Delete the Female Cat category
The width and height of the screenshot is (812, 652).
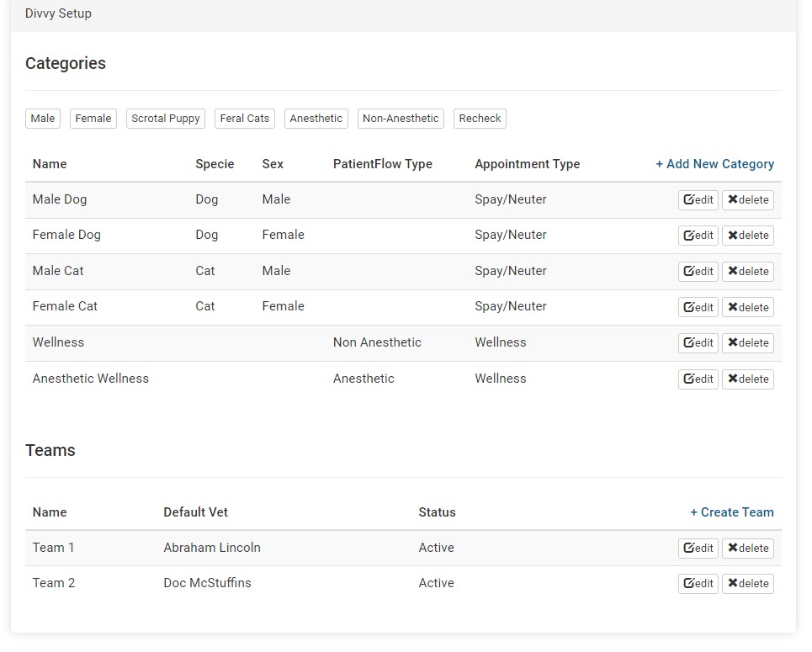[x=747, y=307]
